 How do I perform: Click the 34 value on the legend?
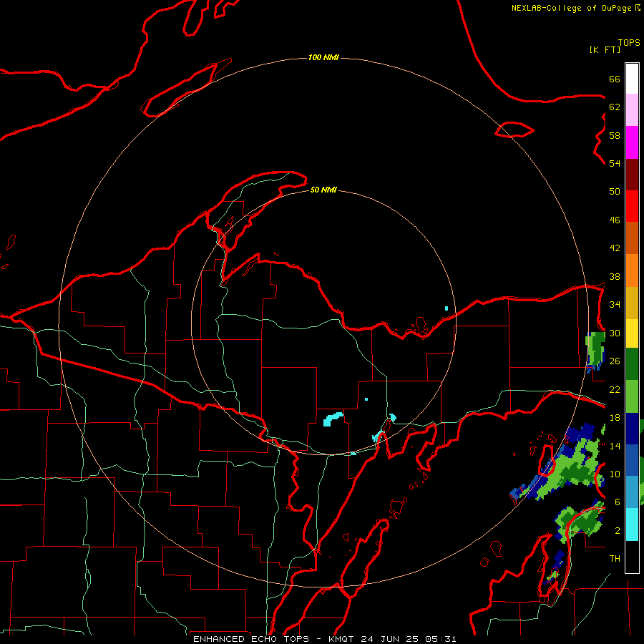(x=615, y=305)
